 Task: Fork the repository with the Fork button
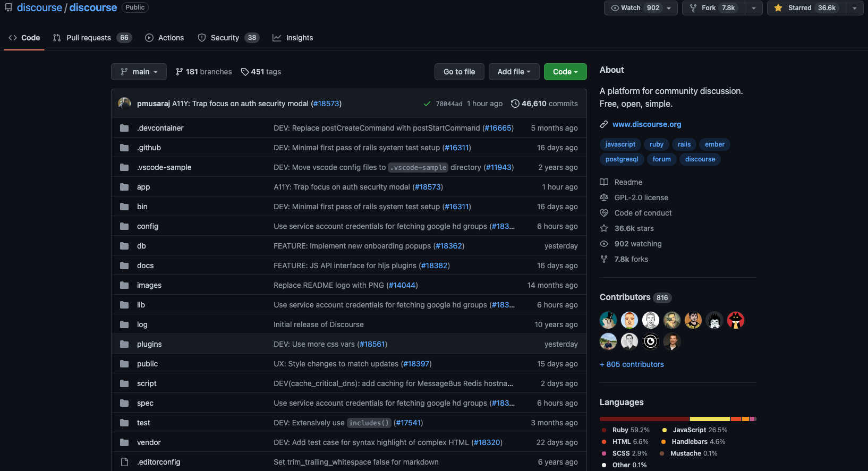tap(713, 8)
